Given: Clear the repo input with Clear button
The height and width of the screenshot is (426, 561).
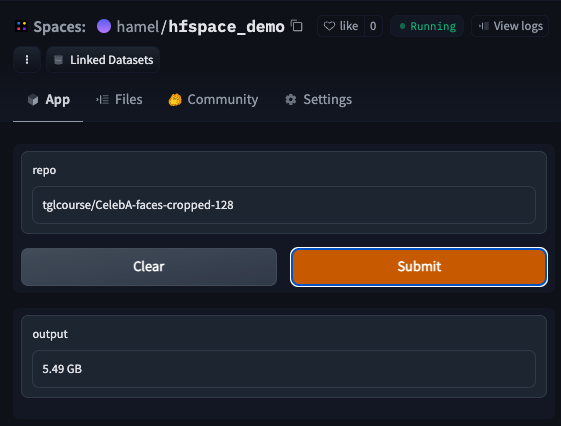Looking at the screenshot, I should [x=149, y=267].
